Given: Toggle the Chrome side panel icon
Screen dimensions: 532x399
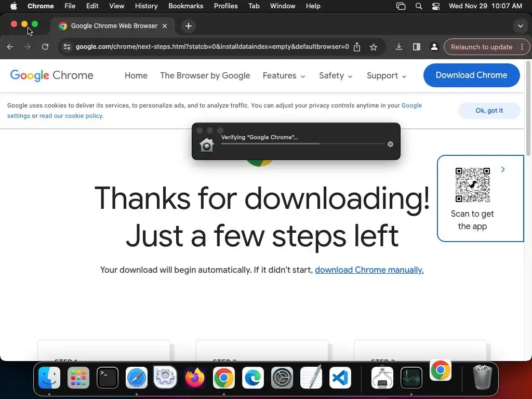Looking at the screenshot, I should tap(417, 47).
